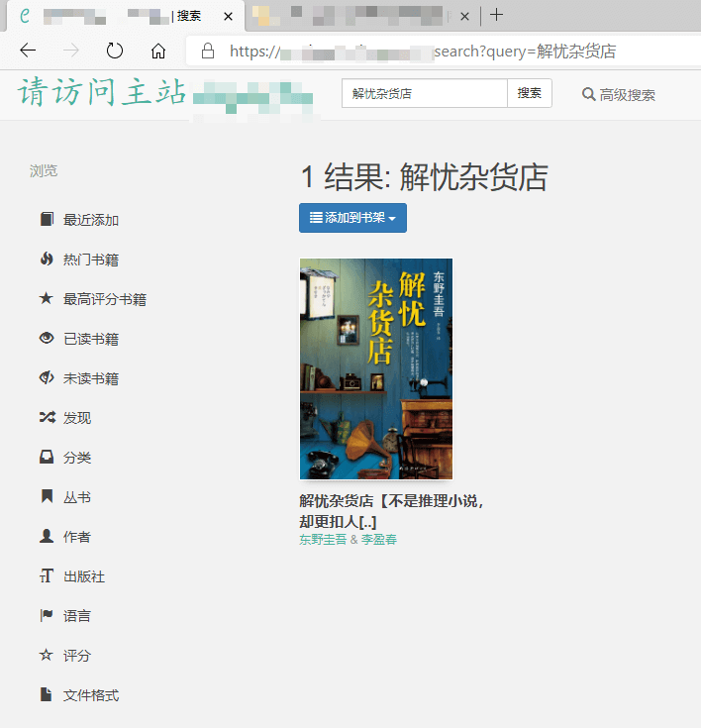Open 发现 discover page
The height and width of the screenshot is (728, 701).
click(77, 418)
